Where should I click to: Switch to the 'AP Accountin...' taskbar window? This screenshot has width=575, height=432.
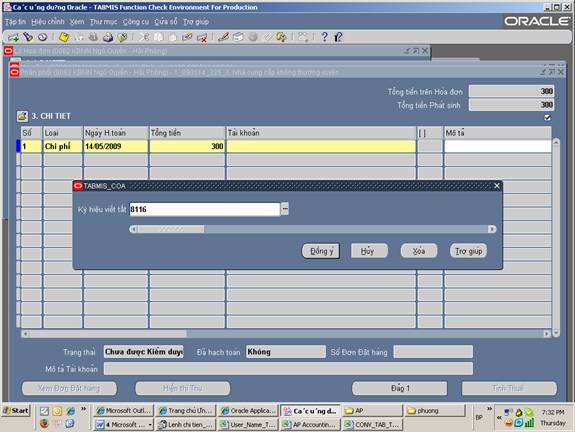311,425
